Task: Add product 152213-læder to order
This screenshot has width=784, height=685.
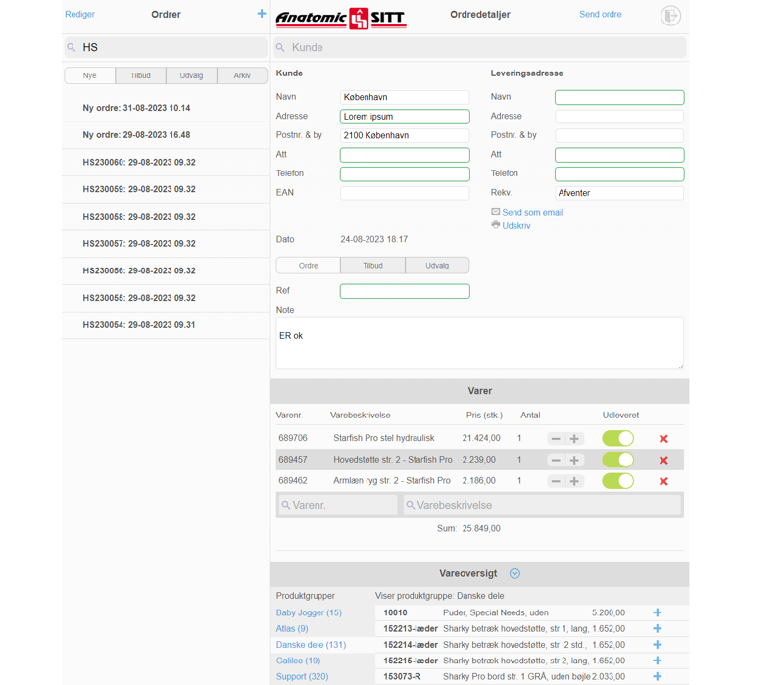Action: (x=657, y=628)
